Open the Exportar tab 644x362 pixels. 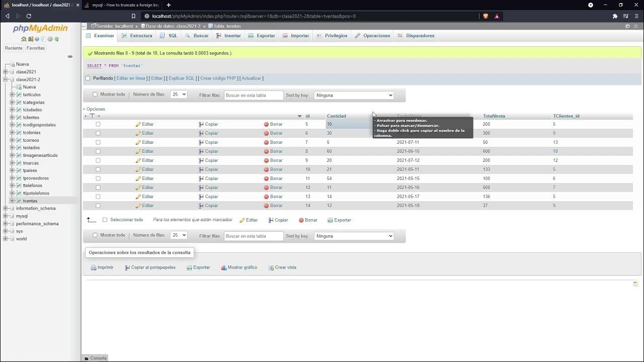(x=262, y=36)
